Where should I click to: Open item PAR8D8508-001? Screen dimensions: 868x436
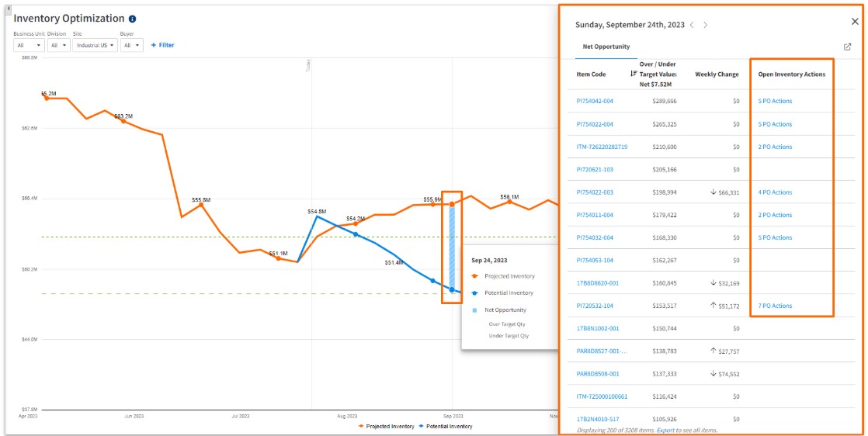pyautogui.click(x=597, y=374)
